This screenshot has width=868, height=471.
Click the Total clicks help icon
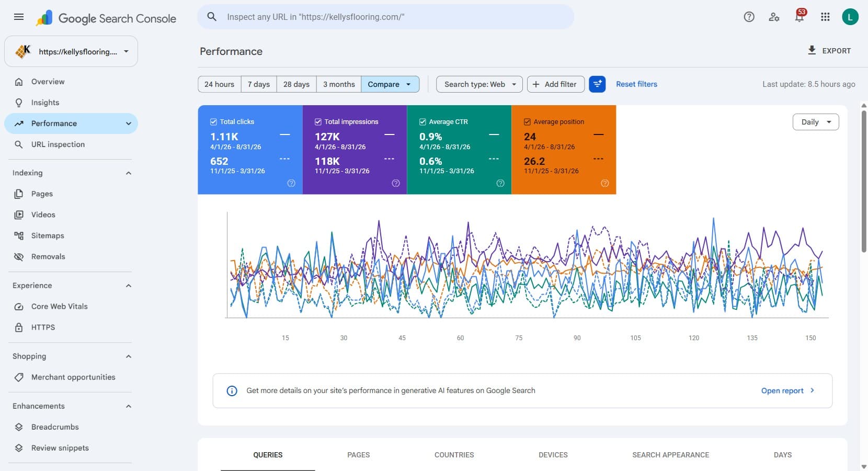(x=291, y=183)
